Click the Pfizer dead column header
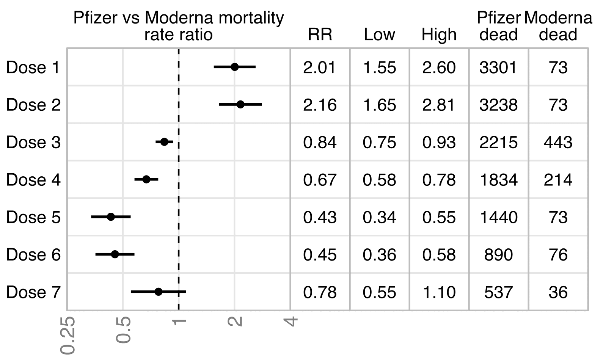 click(498, 26)
